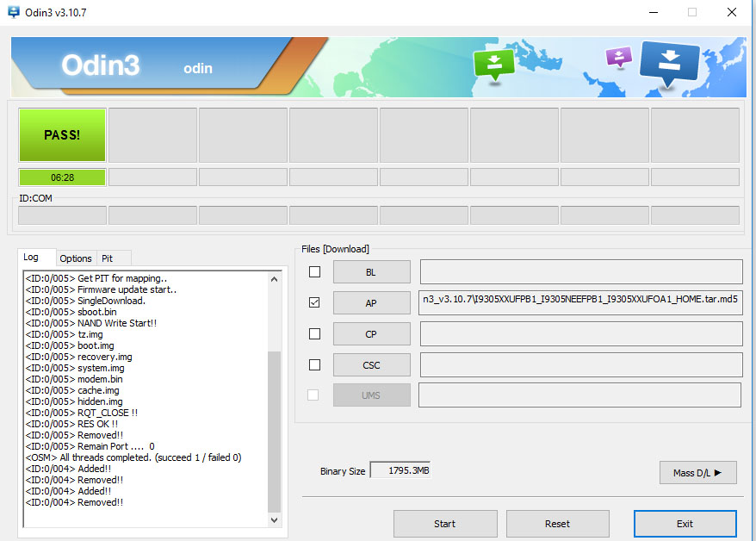Viewport: 756px width, 541px height.
Task: Click log line 'sboot.bin'
Action: tap(71, 312)
